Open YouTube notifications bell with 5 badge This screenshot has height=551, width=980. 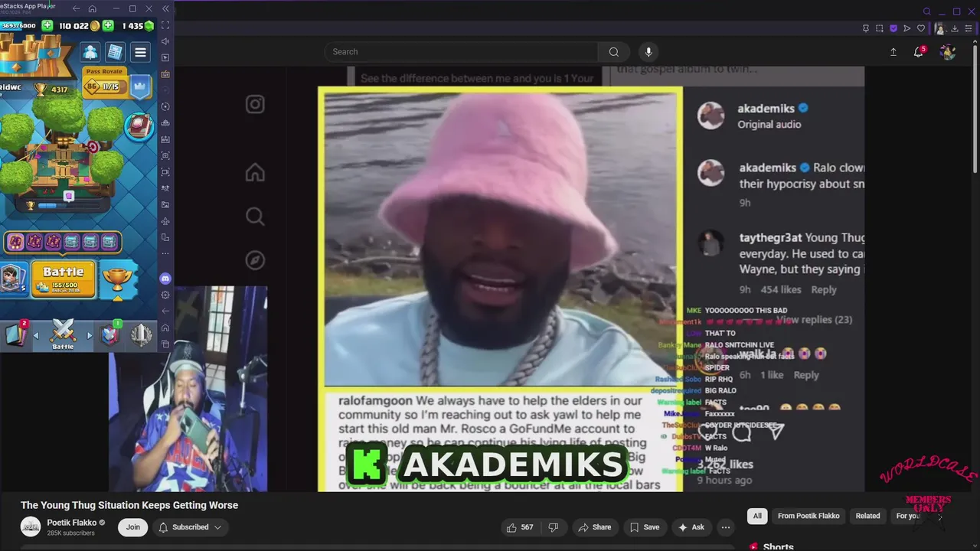pos(919,52)
